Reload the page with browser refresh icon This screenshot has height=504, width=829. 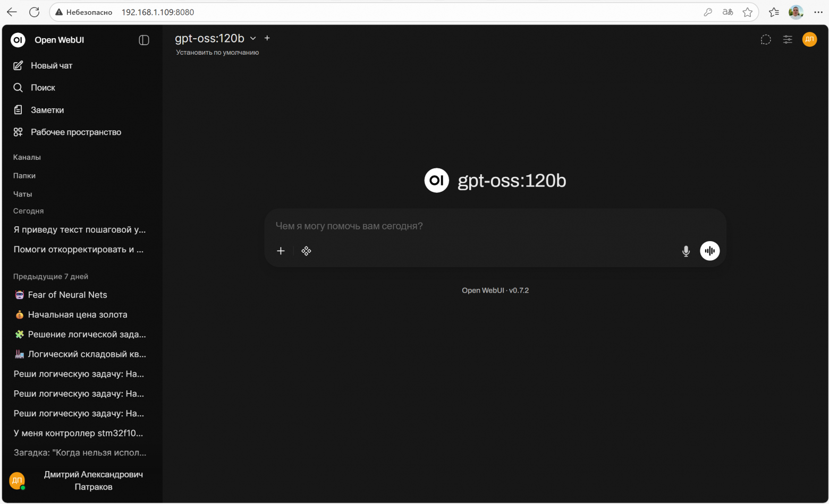click(x=35, y=12)
